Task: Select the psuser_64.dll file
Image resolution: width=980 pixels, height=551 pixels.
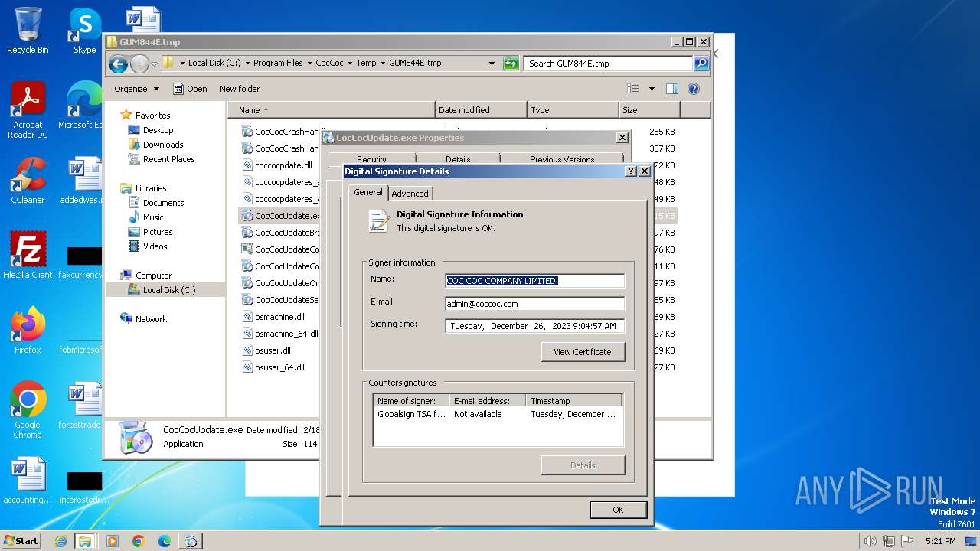Action: pyautogui.click(x=279, y=367)
